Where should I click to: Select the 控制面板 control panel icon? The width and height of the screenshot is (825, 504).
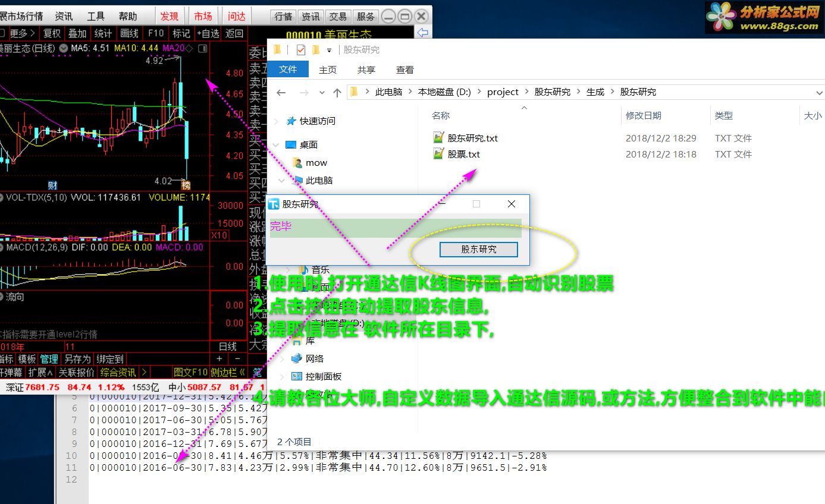coord(296,376)
